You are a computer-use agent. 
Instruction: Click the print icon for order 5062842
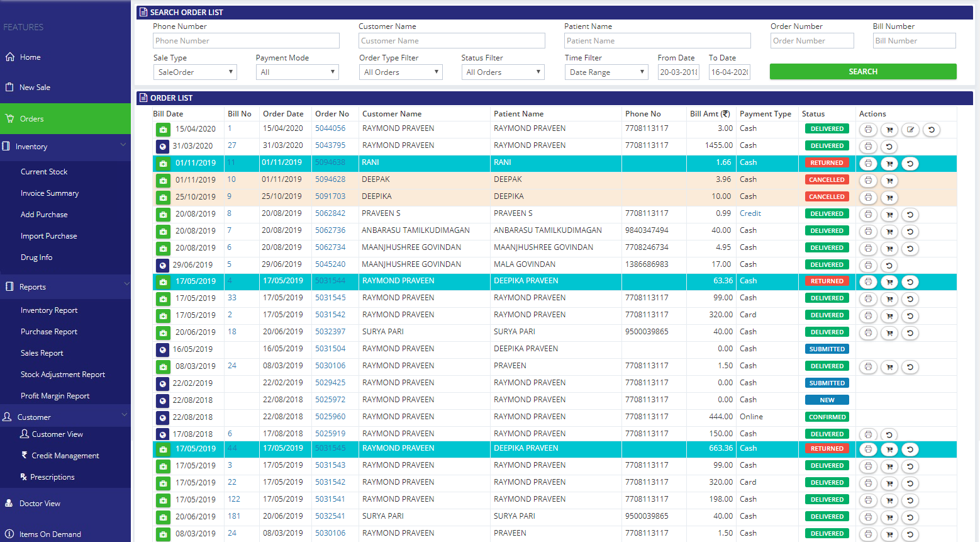(868, 215)
